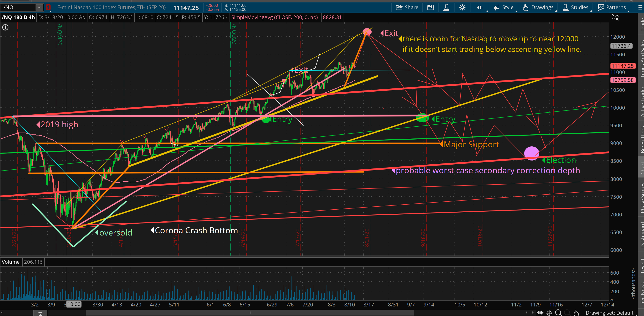Open the Studies menu
The width and height of the screenshot is (644, 316).
576,7
